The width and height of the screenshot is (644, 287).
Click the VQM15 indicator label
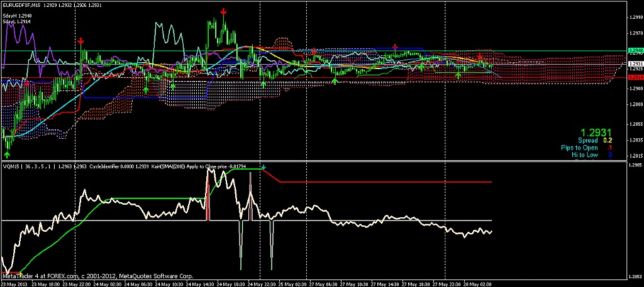(10, 167)
